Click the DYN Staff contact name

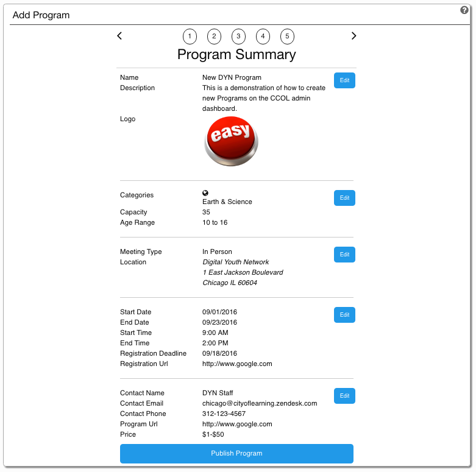(218, 393)
